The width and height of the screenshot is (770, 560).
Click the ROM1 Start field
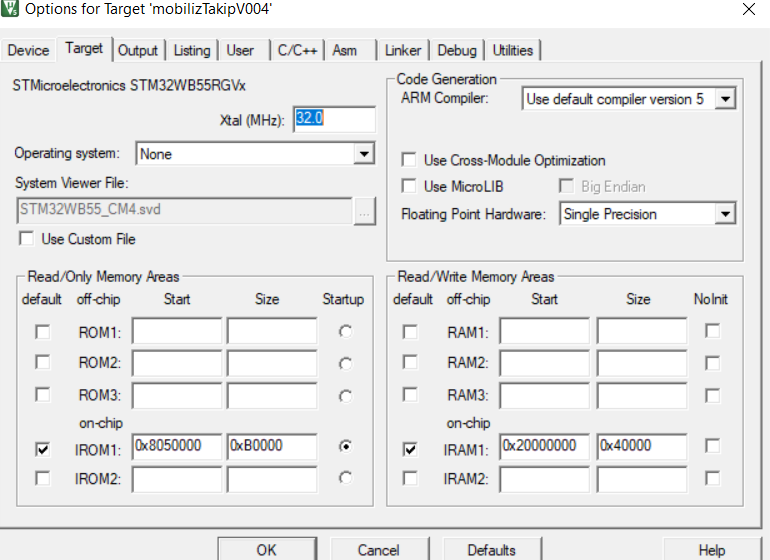click(177, 331)
